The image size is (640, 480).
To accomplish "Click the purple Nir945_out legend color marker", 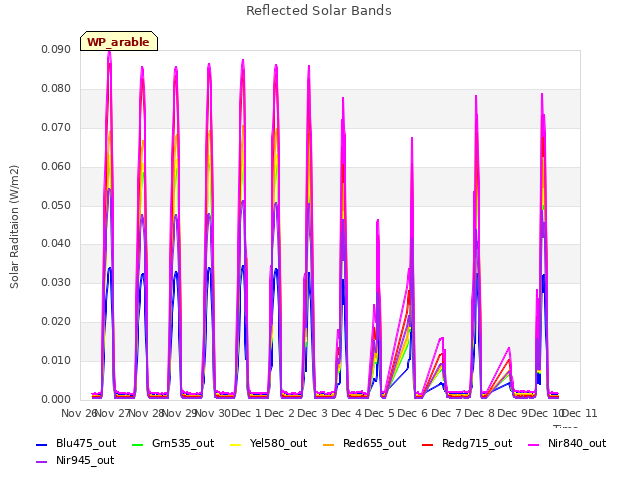I will point(42,462).
